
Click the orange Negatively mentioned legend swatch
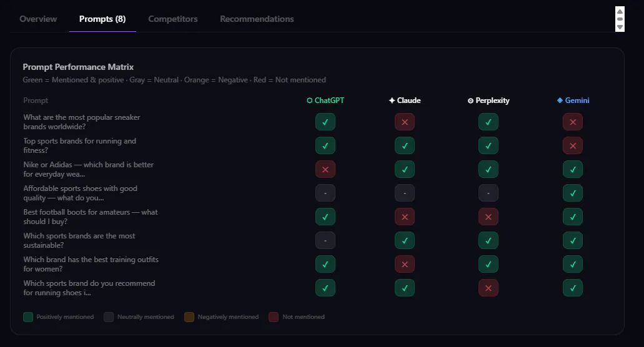[x=189, y=317]
